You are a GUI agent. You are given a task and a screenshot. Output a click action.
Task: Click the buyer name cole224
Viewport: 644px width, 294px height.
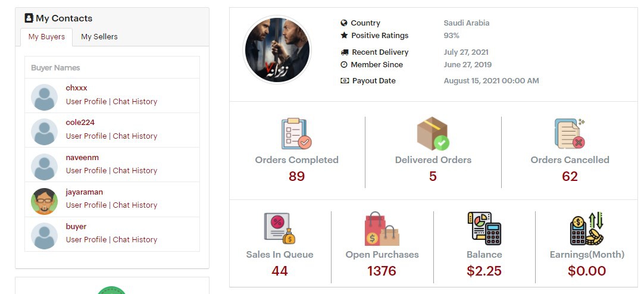[80, 123]
